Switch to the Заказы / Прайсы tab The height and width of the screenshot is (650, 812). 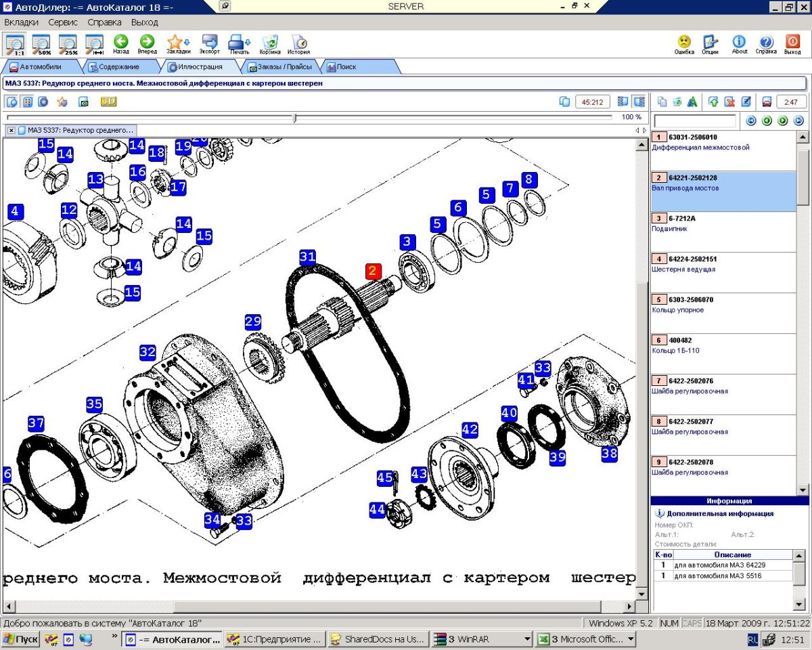click(x=280, y=67)
